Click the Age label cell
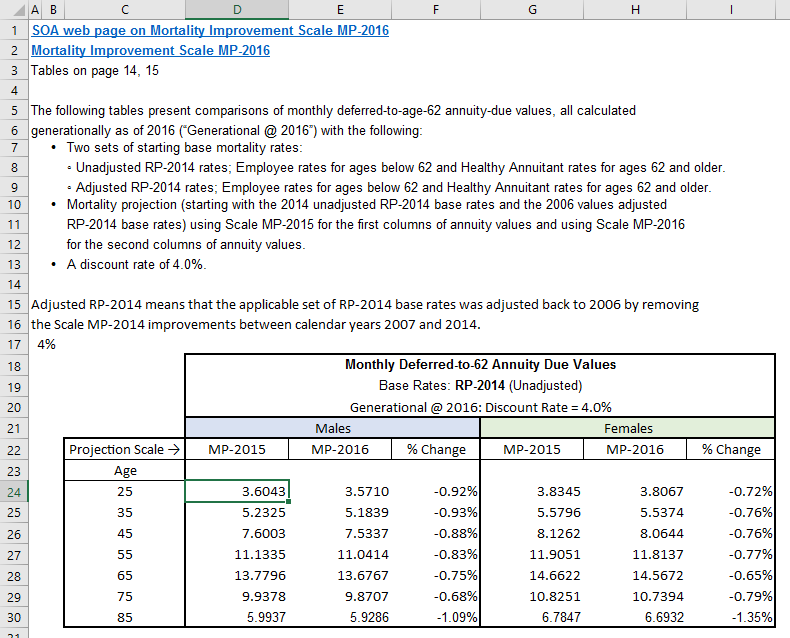Image resolution: width=790 pixels, height=638 pixels. [124, 471]
